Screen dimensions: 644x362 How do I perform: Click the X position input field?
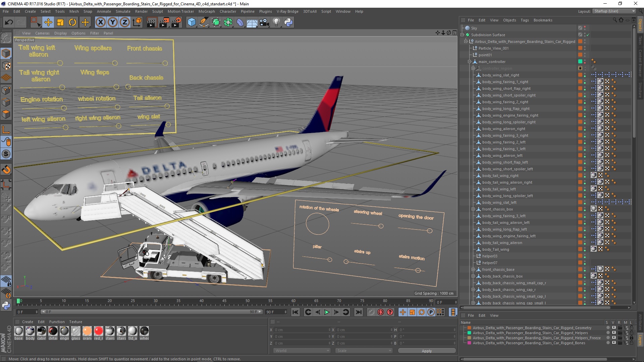tap(302, 330)
